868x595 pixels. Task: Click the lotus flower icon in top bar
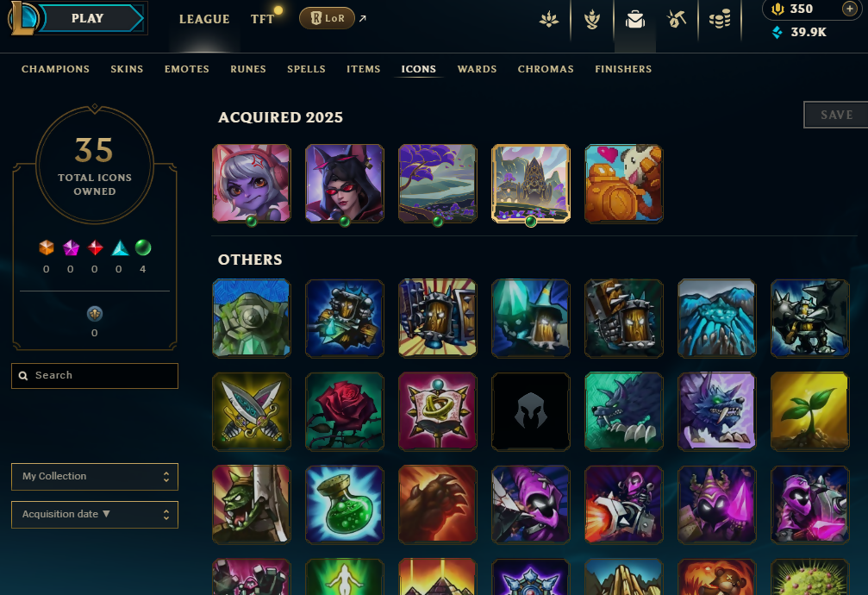548,20
